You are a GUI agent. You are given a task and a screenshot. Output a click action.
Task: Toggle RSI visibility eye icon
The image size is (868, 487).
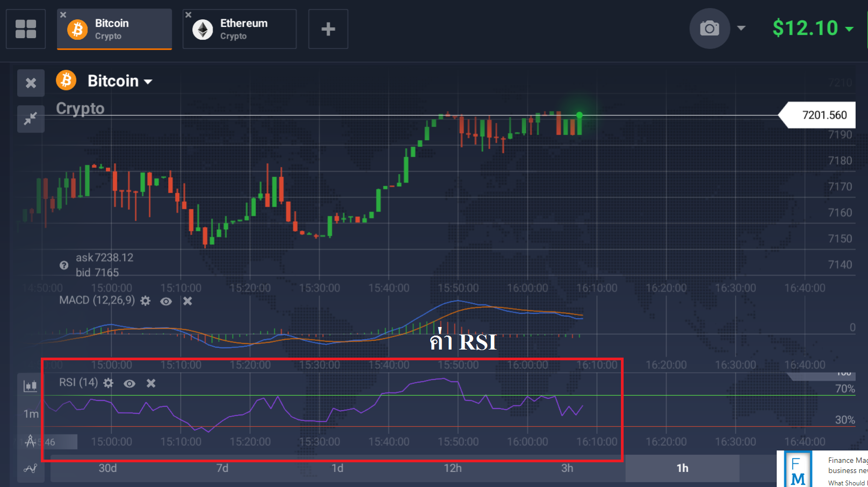(x=129, y=383)
